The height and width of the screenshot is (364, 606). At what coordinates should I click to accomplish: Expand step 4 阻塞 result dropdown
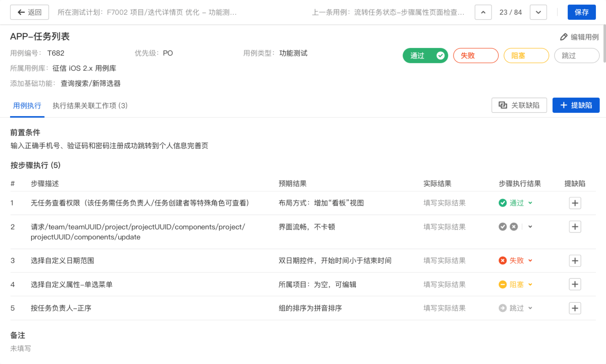pyautogui.click(x=530, y=284)
